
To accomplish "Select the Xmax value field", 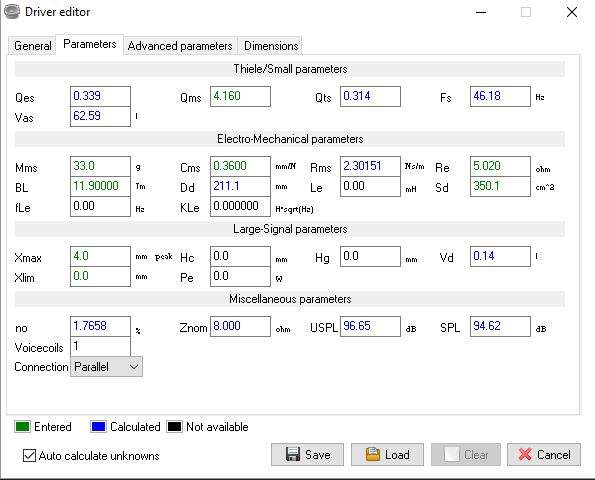I will (100, 257).
